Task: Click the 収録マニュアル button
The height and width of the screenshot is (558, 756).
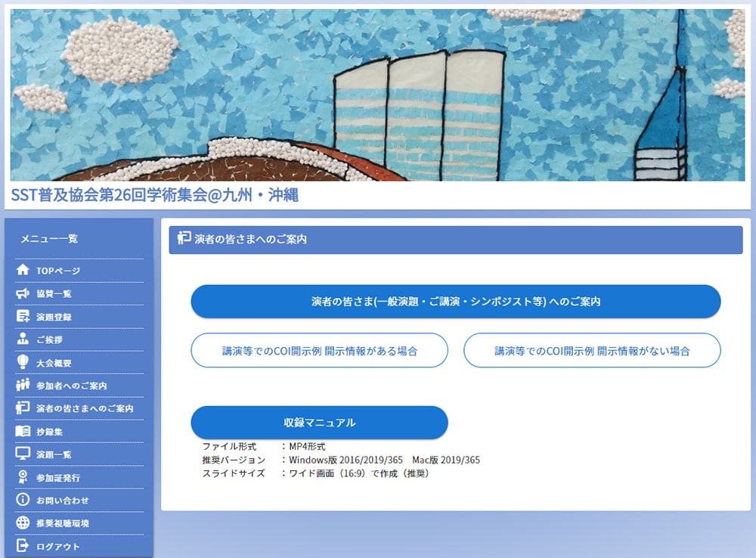Action: click(x=319, y=423)
